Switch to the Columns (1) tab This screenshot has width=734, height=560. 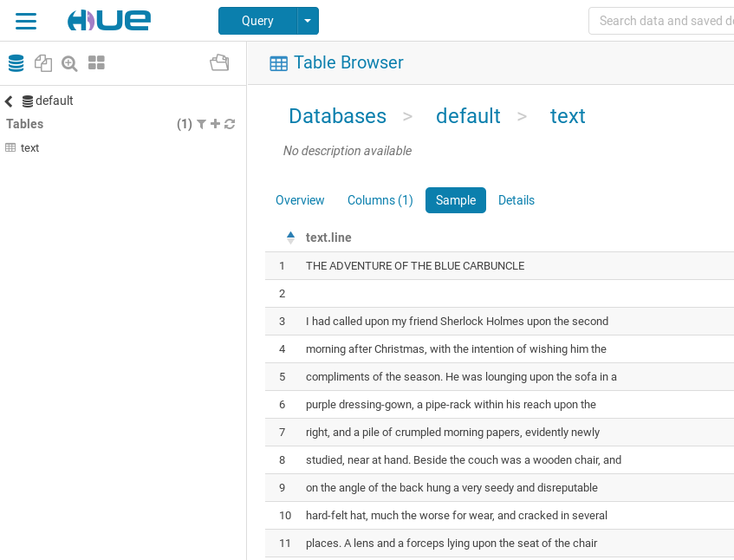[380, 200]
